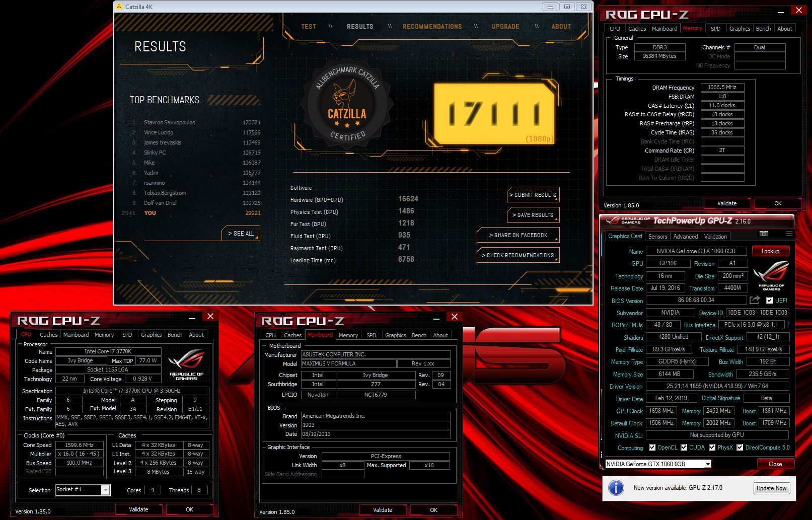Screen dimensions: 812x520
Task: Open the Bench tab in the Memory CPU-Z window
Action: click(763, 29)
